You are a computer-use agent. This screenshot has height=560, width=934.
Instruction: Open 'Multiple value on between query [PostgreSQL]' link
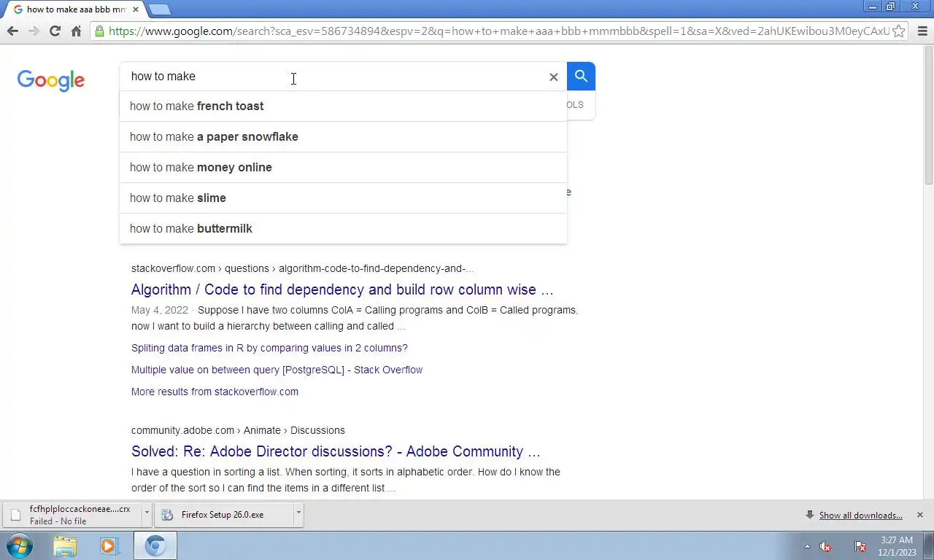click(x=277, y=370)
